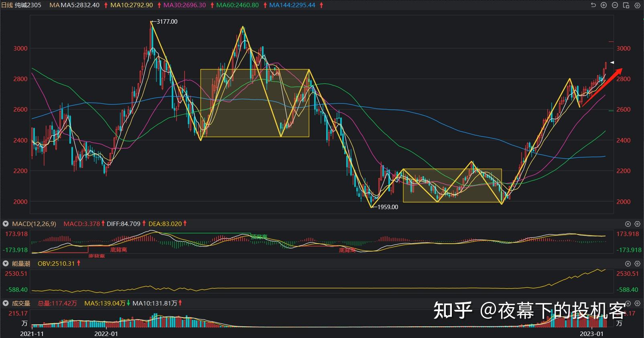Click the 3000 tick on the left price axis
This screenshot has width=644, height=338.
coord(20,48)
